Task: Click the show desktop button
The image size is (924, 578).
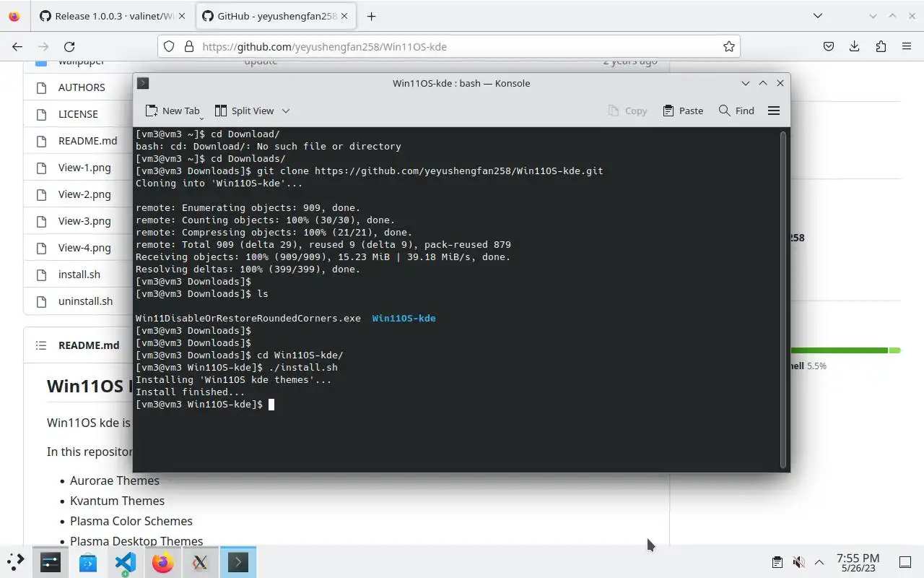Action: tap(905, 562)
